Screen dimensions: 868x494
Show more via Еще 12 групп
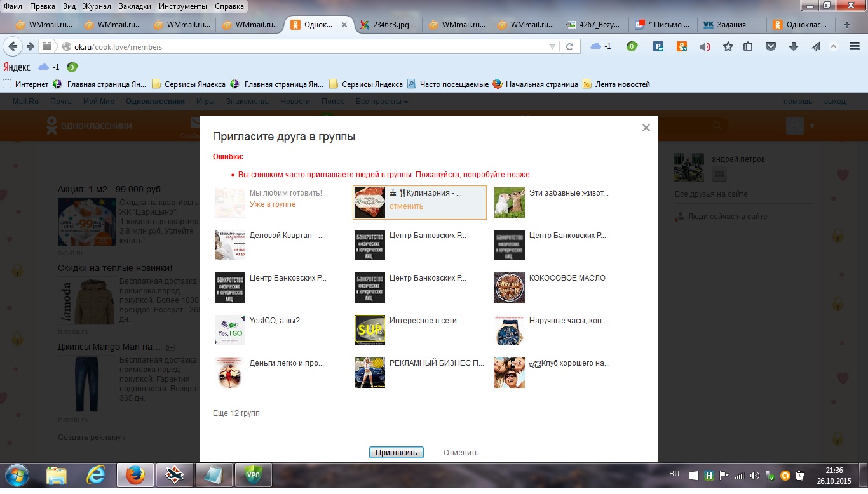(x=236, y=413)
